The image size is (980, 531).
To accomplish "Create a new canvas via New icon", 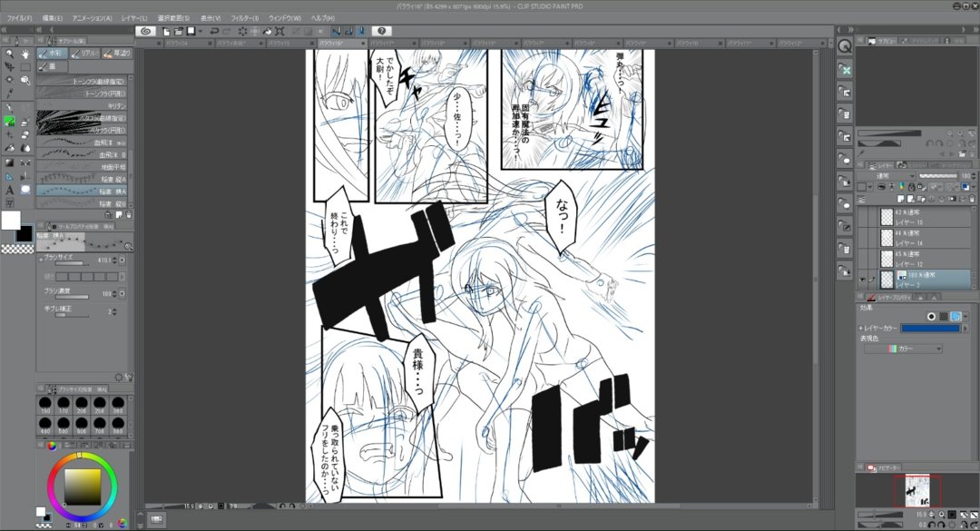I will click(167, 31).
